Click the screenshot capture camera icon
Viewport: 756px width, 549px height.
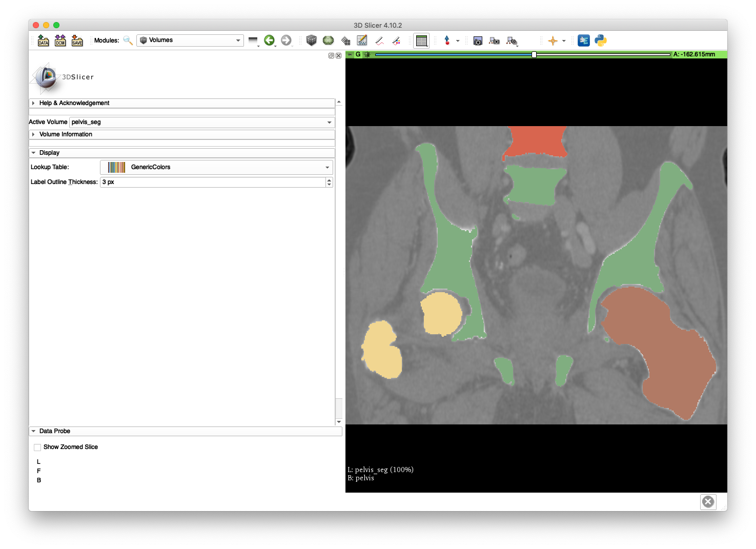pyautogui.click(x=478, y=40)
